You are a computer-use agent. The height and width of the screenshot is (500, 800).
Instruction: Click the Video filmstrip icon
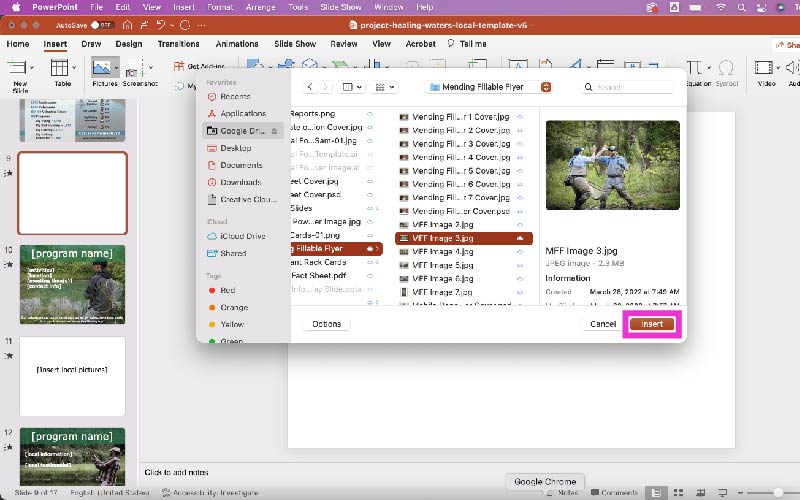point(763,67)
